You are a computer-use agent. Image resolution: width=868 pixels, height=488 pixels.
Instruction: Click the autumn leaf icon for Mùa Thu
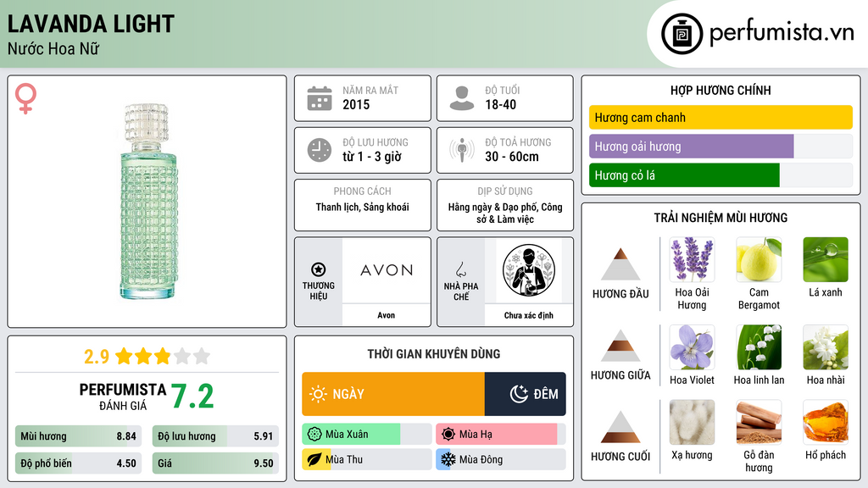point(314,459)
